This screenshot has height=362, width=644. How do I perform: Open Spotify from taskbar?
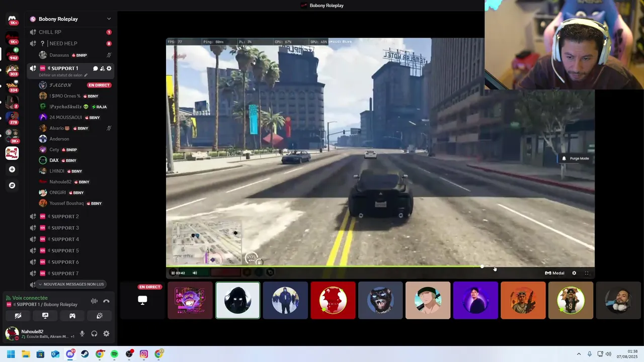tap(114, 354)
